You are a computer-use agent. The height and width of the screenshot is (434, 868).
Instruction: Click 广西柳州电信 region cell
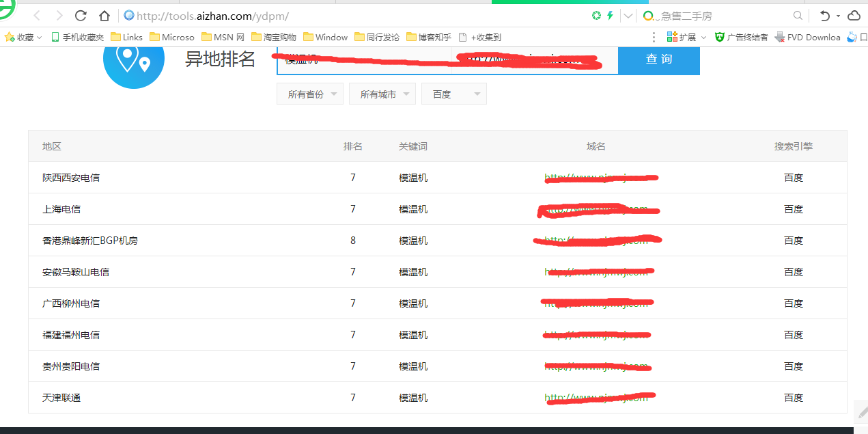click(x=71, y=303)
